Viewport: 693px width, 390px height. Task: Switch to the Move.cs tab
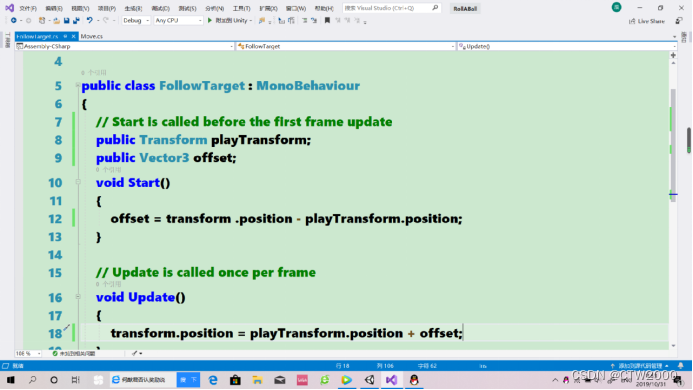(x=91, y=36)
